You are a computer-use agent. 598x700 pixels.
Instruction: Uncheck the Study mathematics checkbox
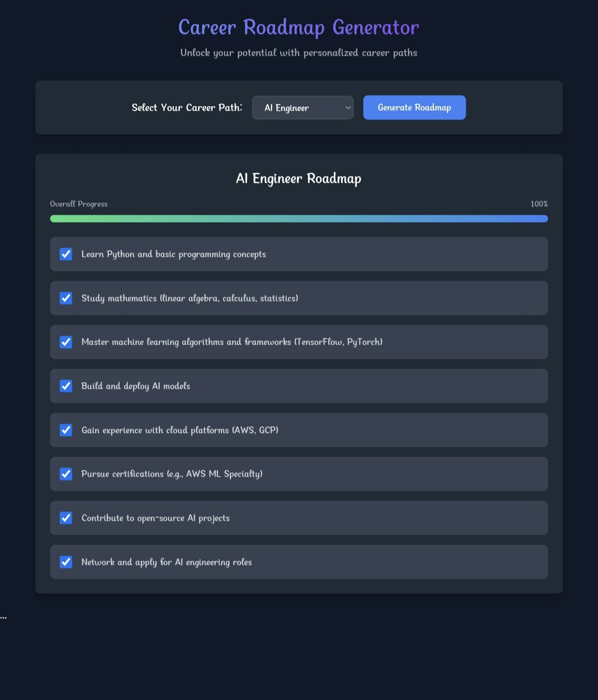(x=66, y=298)
